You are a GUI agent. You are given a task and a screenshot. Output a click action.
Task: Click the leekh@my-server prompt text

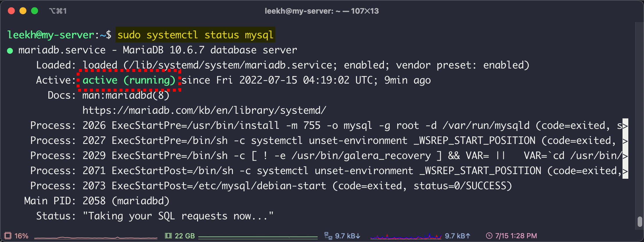click(x=51, y=35)
